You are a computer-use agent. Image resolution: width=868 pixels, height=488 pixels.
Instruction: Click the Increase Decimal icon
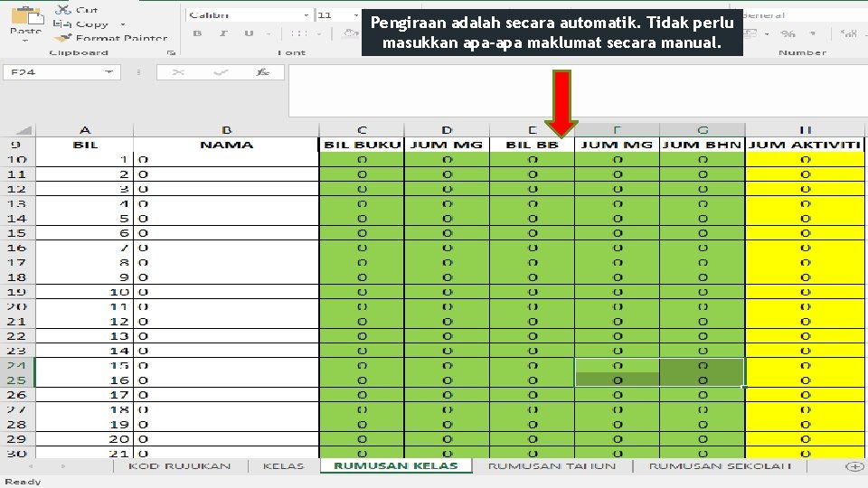pyautogui.click(x=847, y=33)
